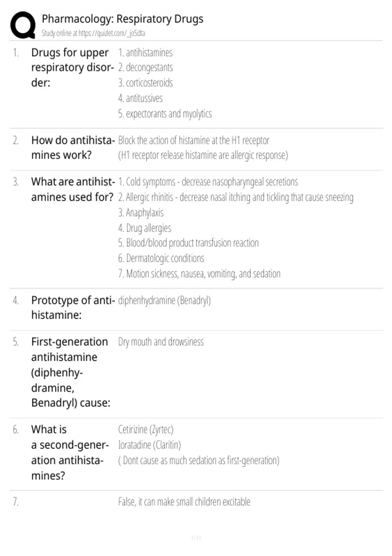Click 'Motion sickness, nausea, vomiting' line
Image resolution: width=392 pixels, height=556 pixels.
click(x=199, y=274)
